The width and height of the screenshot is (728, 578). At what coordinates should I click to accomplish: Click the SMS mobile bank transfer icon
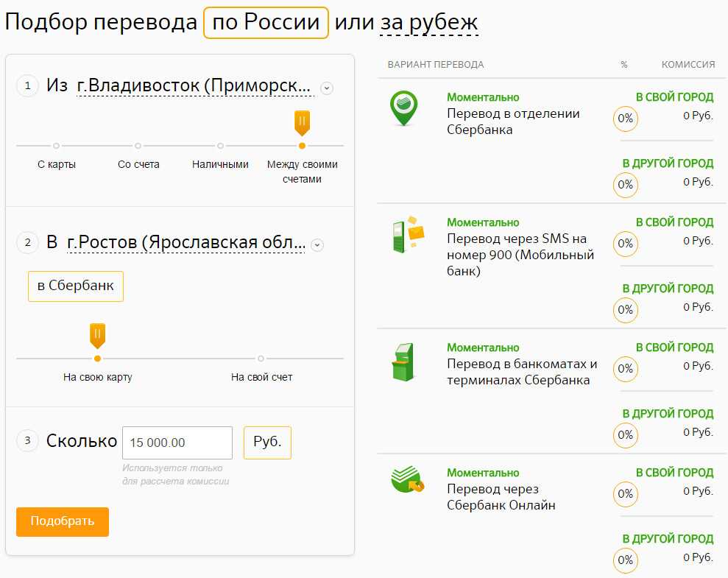pyautogui.click(x=406, y=234)
